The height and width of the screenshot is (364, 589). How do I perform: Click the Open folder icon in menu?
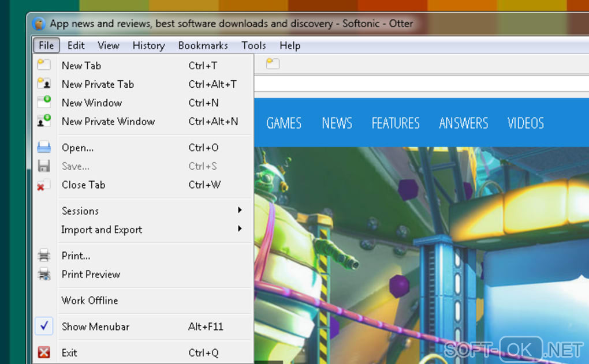point(44,147)
